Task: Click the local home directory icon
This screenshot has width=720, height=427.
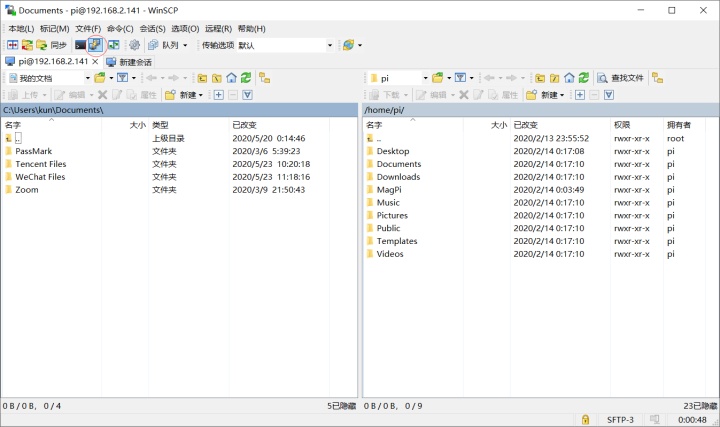Action: (231, 78)
